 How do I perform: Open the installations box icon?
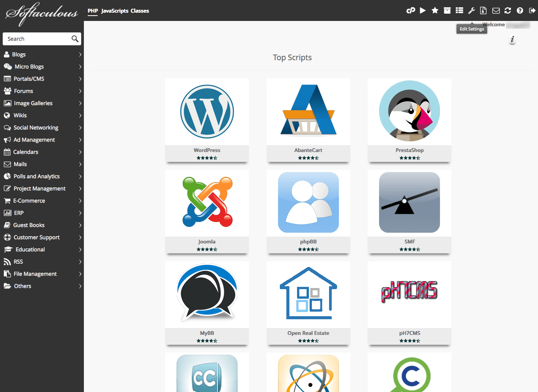[x=447, y=11]
